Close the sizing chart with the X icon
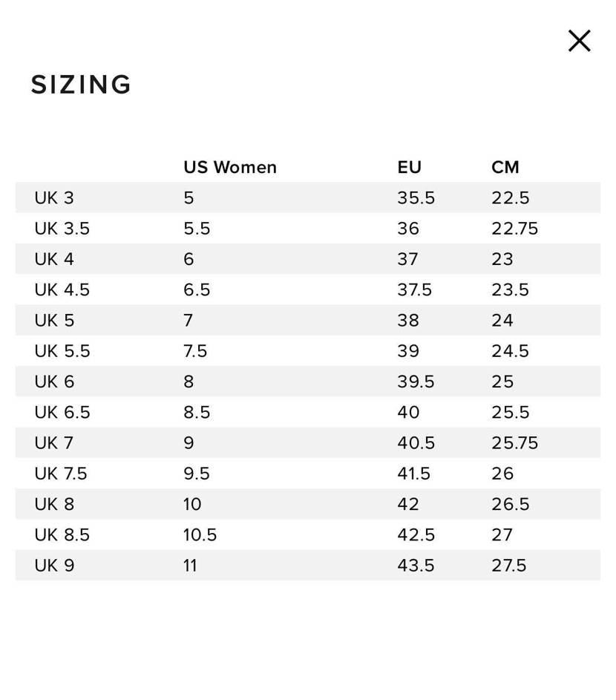 point(579,41)
